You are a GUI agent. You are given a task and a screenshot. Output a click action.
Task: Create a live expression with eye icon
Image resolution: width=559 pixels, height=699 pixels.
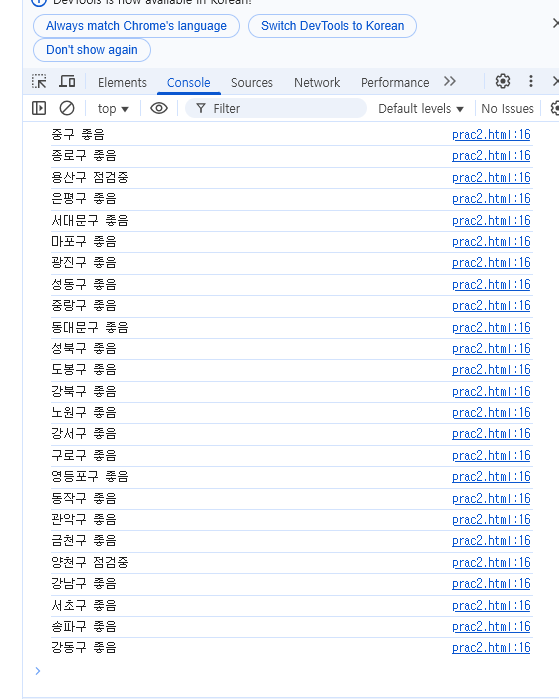click(159, 108)
